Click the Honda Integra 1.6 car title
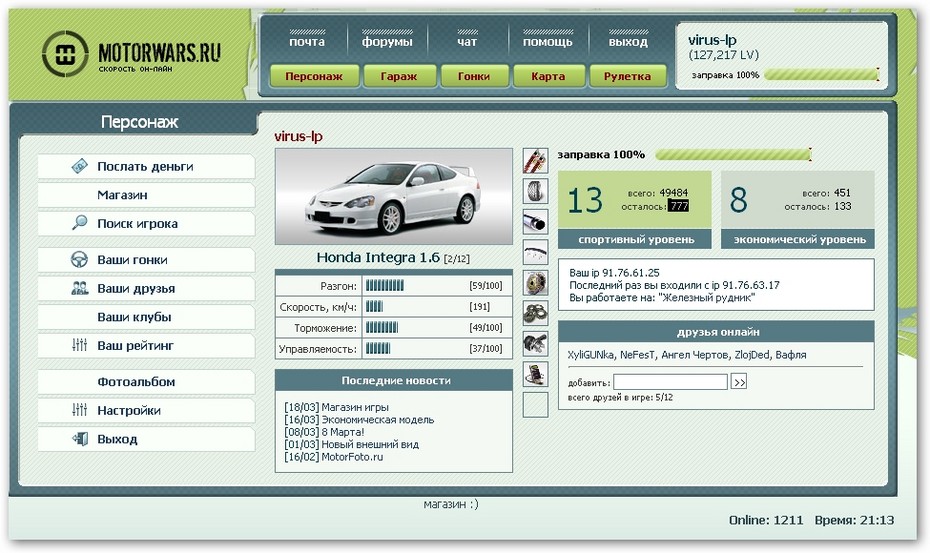930x553 pixels. (378, 258)
